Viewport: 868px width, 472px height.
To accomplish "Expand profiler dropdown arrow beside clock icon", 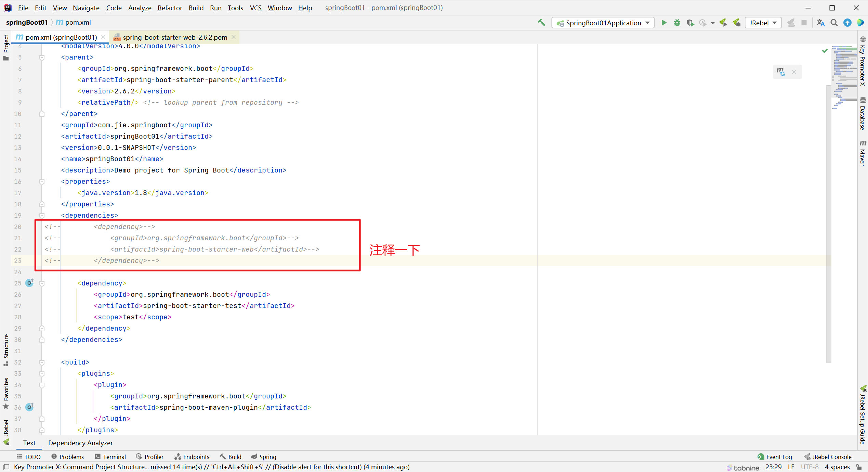I will tap(713, 23).
